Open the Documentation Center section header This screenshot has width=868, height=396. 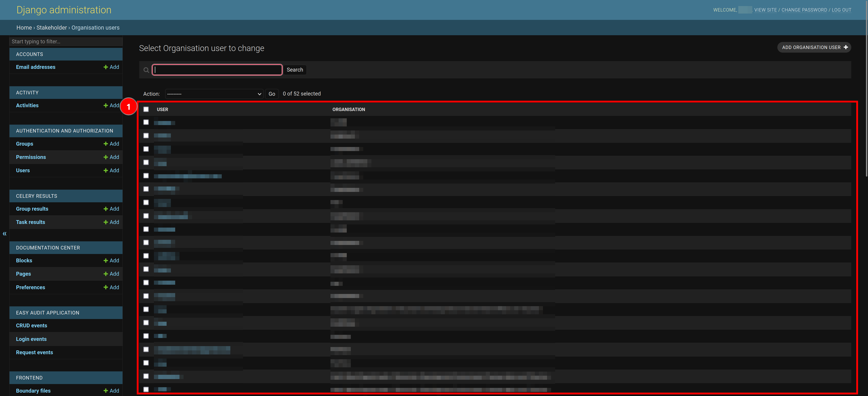coord(48,248)
